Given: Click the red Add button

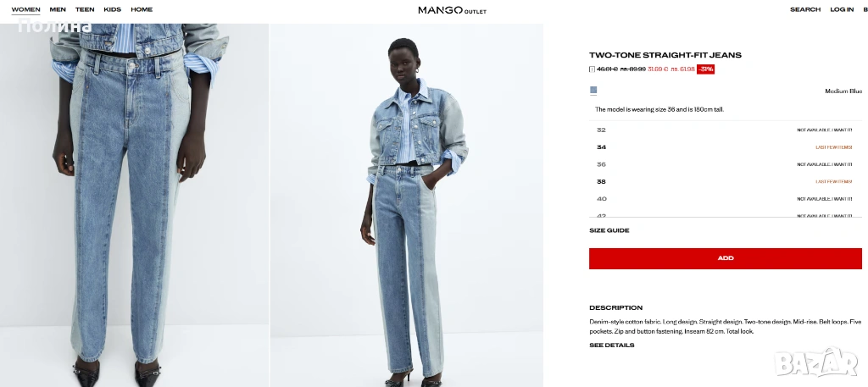Looking at the screenshot, I should pyautogui.click(x=726, y=258).
